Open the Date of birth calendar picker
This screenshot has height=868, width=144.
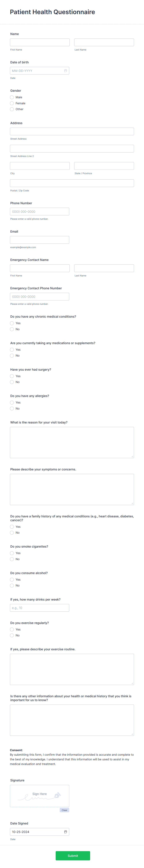(65, 71)
